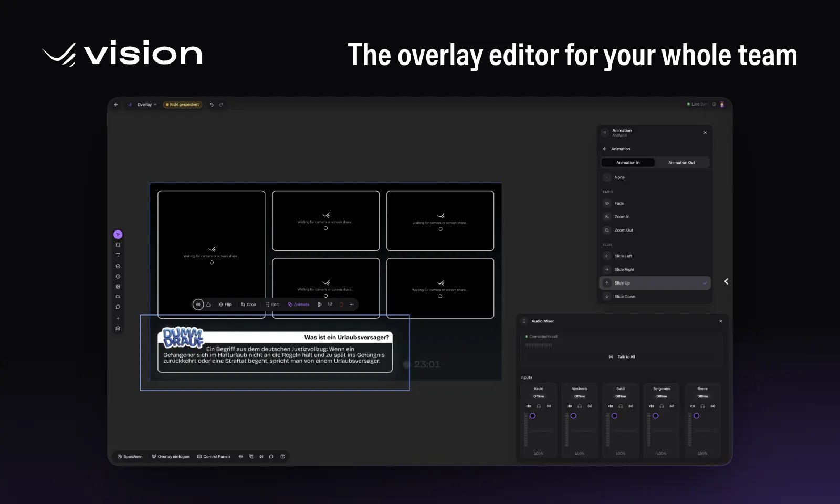Open the Overlay dropdown in top bar

click(x=147, y=104)
